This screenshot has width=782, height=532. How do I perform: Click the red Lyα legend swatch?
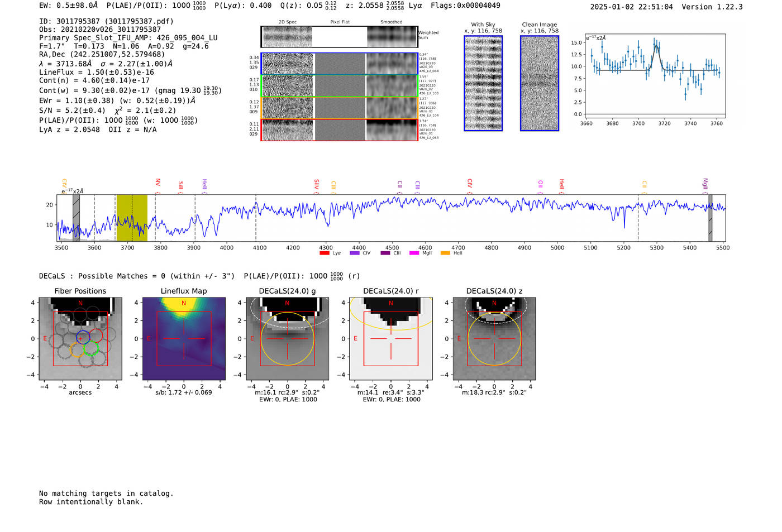click(325, 253)
